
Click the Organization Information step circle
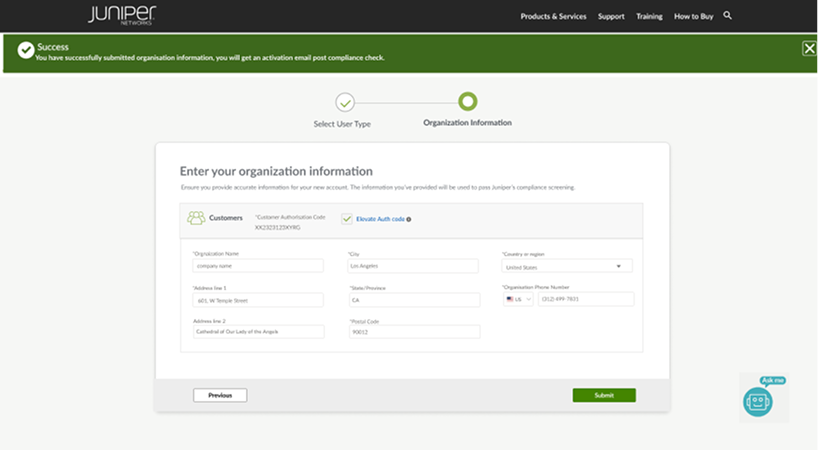[x=467, y=101]
